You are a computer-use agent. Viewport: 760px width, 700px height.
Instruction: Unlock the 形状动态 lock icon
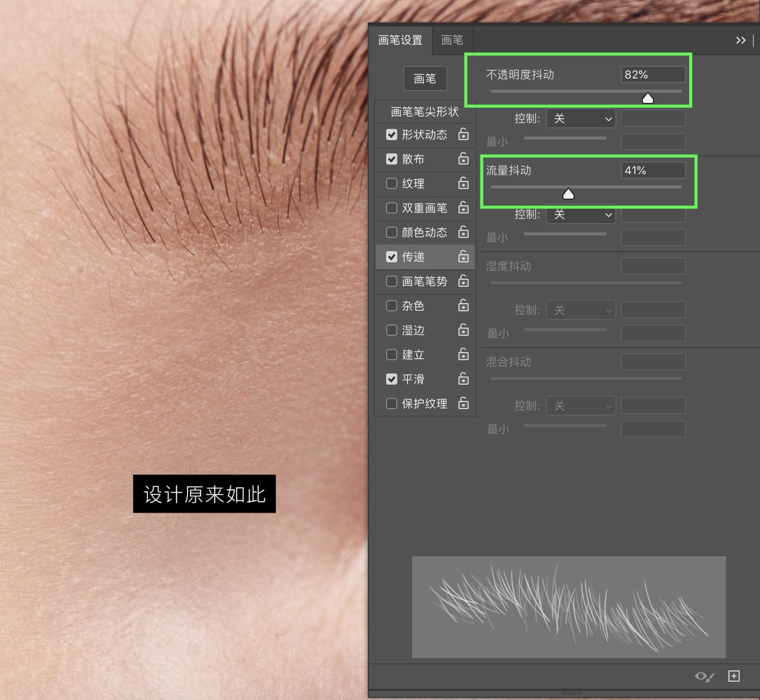(464, 135)
